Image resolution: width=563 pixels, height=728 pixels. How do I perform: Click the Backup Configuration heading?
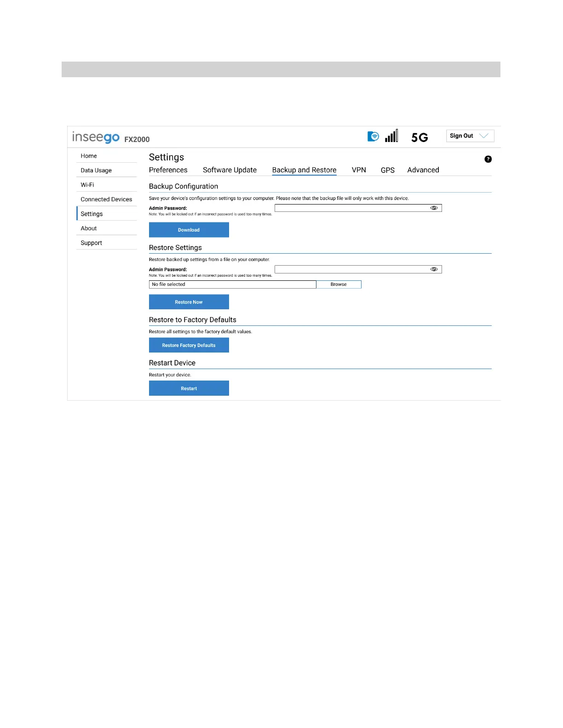tap(184, 186)
